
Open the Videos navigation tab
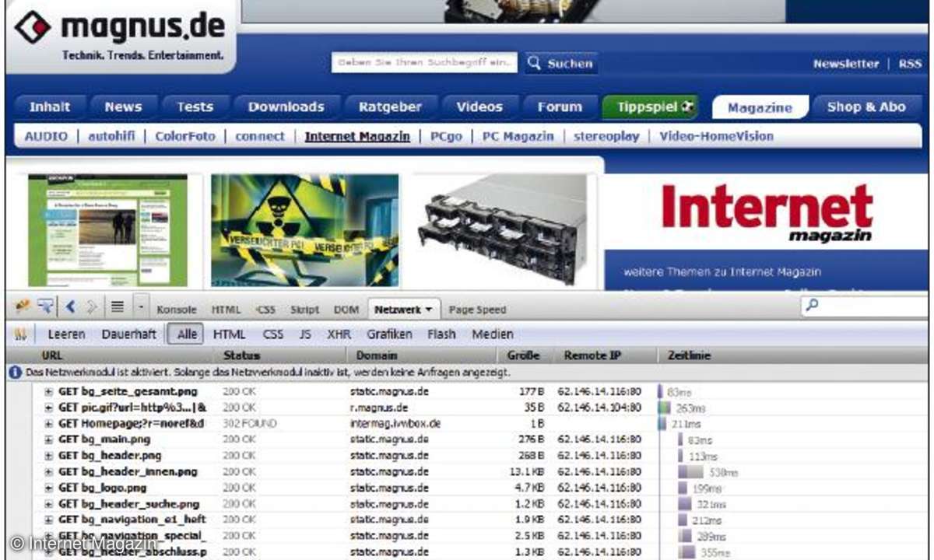[x=479, y=107]
